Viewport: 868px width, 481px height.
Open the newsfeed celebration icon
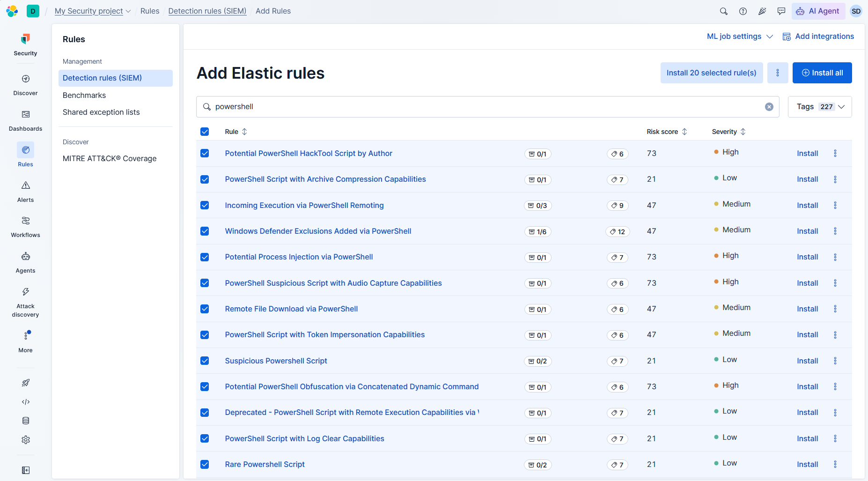point(762,11)
